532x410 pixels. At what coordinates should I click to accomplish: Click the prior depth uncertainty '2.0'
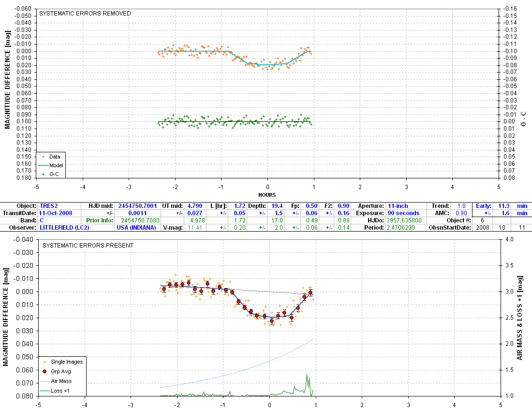tap(279, 228)
